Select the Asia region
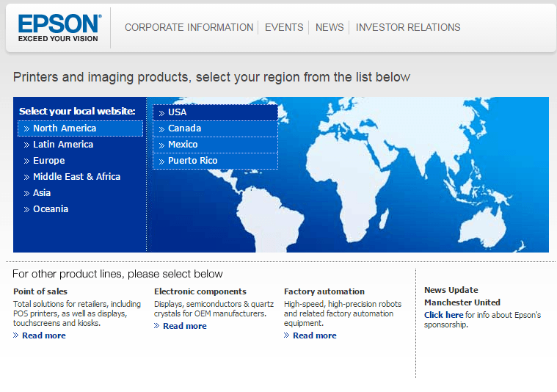The width and height of the screenshot is (557, 392). 42,193
